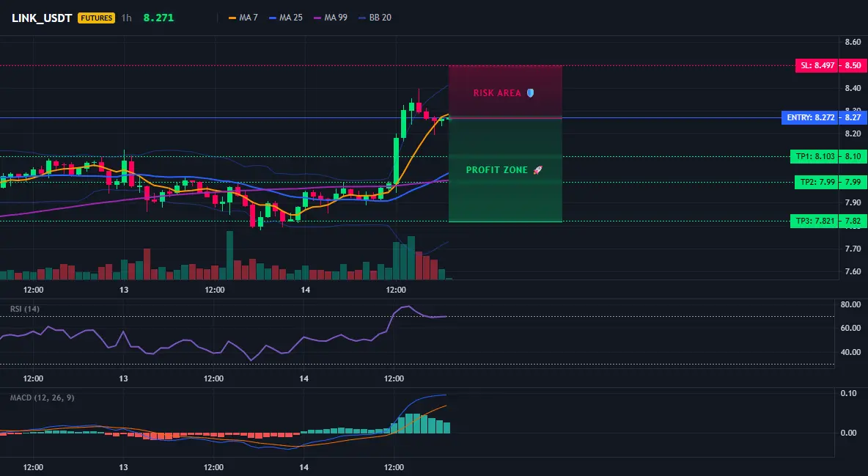
Task: Select the TP2: 7.99 target tag
Action: [817, 182]
